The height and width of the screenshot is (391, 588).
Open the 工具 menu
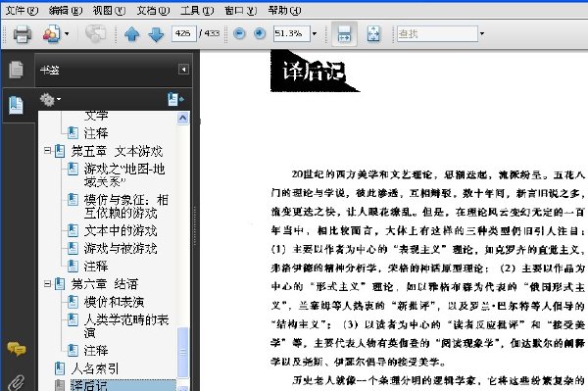click(197, 11)
